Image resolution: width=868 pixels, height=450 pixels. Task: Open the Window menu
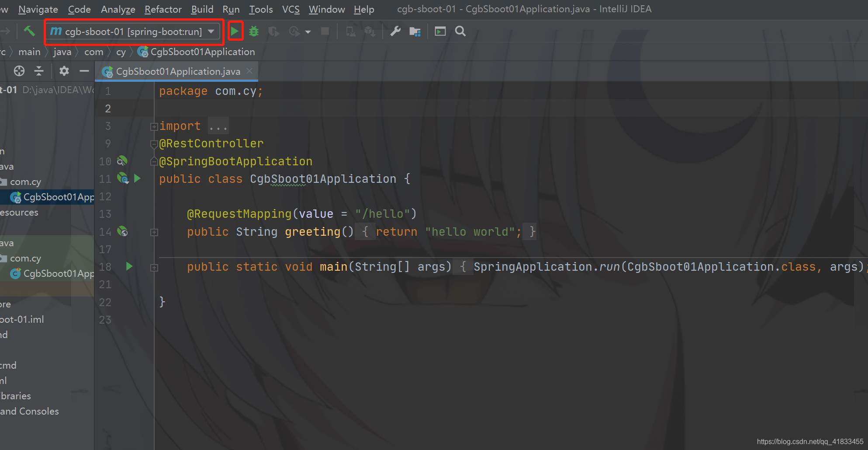(327, 9)
